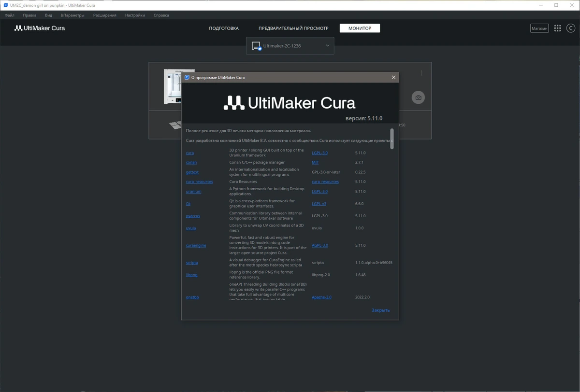Expand the Ultimaker-2C-1236 printer selector
The width and height of the screenshot is (580, 392).
[290, 46]
